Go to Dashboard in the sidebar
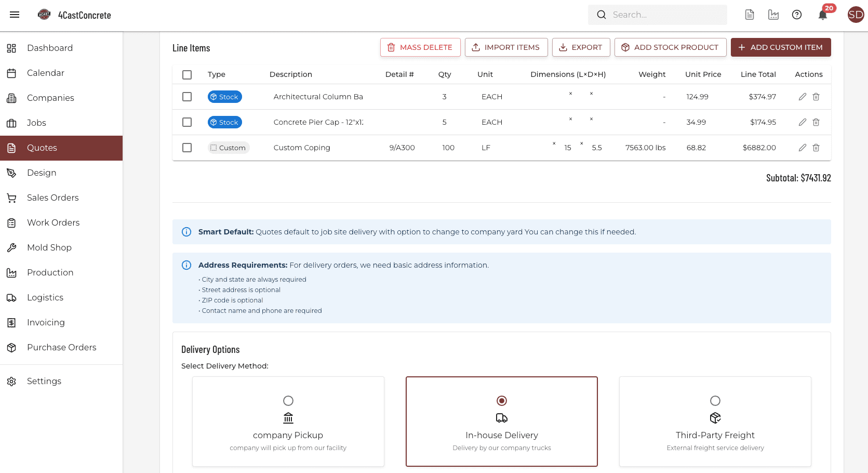The height and width of the screenshot is (473, 868). [x=50, y=48]
